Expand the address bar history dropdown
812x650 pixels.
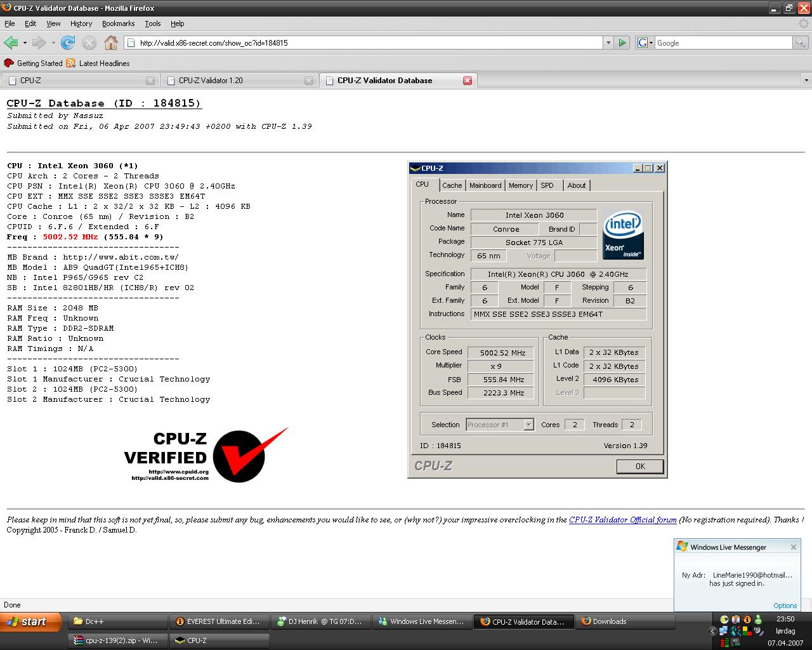[608, 43]
